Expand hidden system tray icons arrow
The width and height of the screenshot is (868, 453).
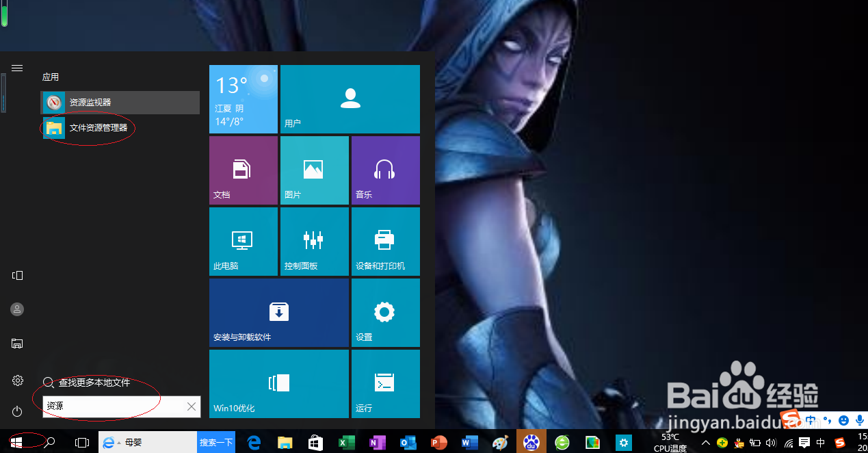click(706, 443)
